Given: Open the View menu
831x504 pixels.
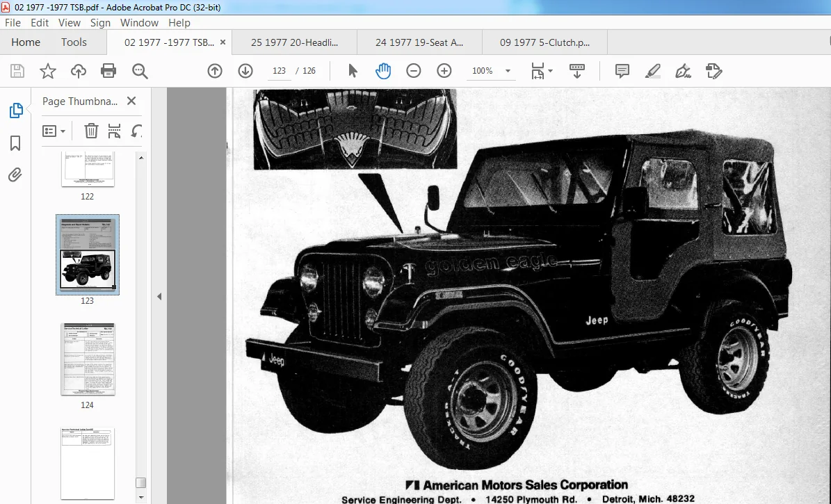Looking at the screenshot, I should coord(70,23).
